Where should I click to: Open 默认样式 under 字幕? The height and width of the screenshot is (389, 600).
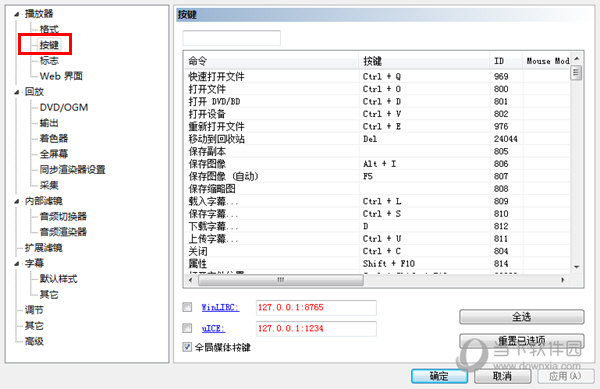click(x=59, y=279)
